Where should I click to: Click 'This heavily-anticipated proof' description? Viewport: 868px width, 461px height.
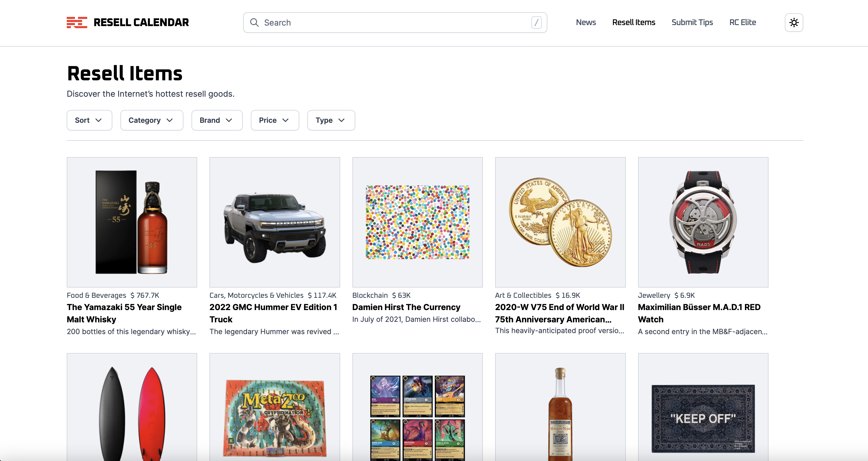tap(560, 331)
